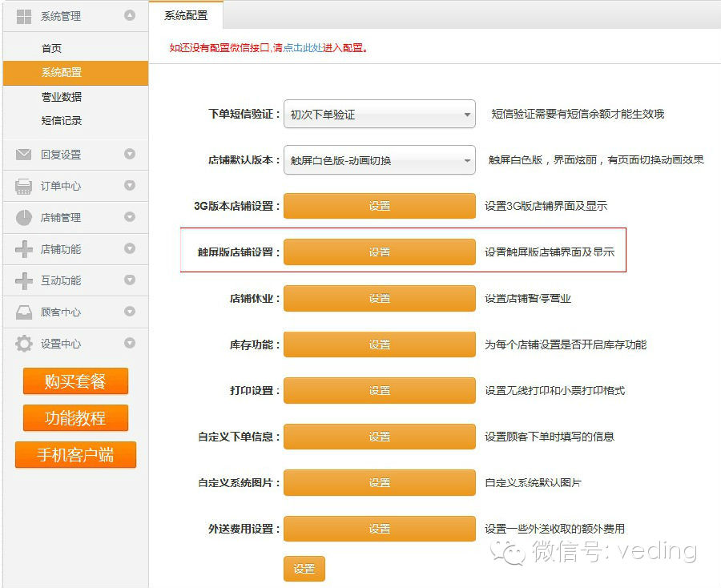721x588 pixels.
Task: Open 营业数据 from the sidebar
Action: (x=51, y=96)
